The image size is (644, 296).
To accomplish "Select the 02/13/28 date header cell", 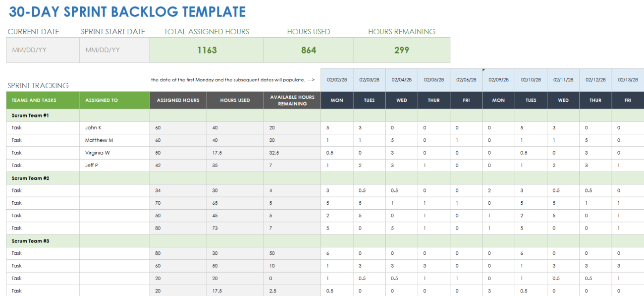I will (628, 79).
